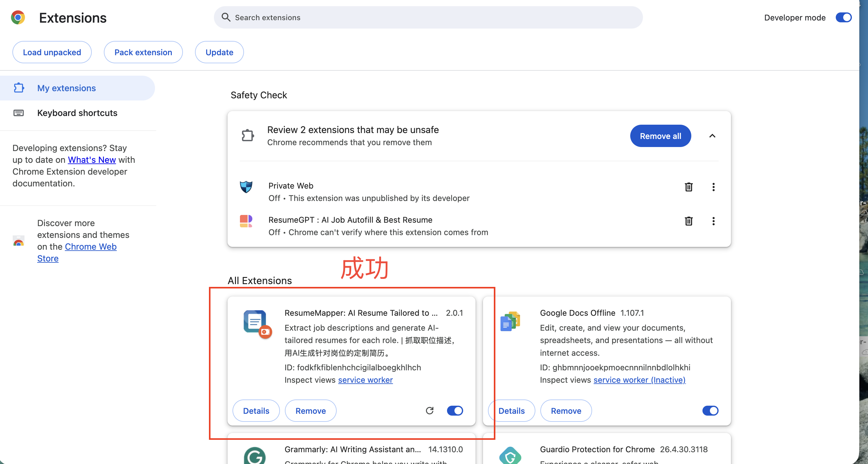
Task: Remove the Google Docs Offline extension
Action: click(566, 410)
